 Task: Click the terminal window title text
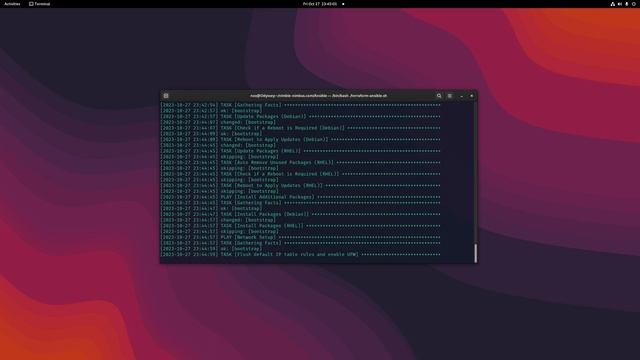pyautogui.click(x=318, y=96)
